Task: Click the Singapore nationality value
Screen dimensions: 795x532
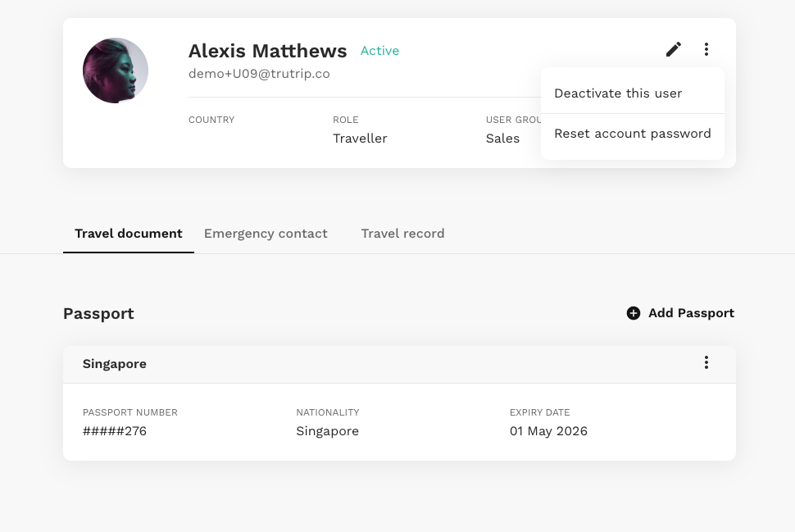Action: click(x=328, y=431)
